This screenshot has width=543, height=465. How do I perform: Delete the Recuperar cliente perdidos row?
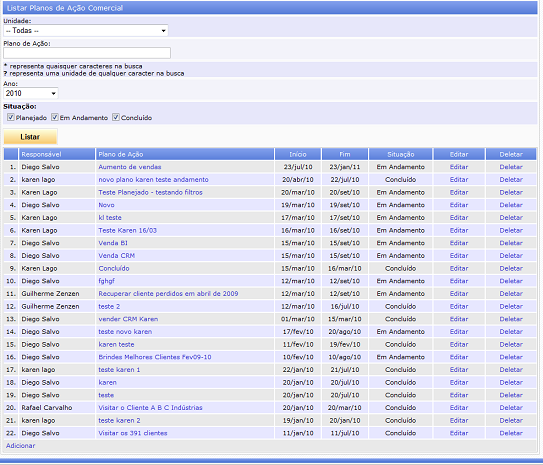click(511, 294)
